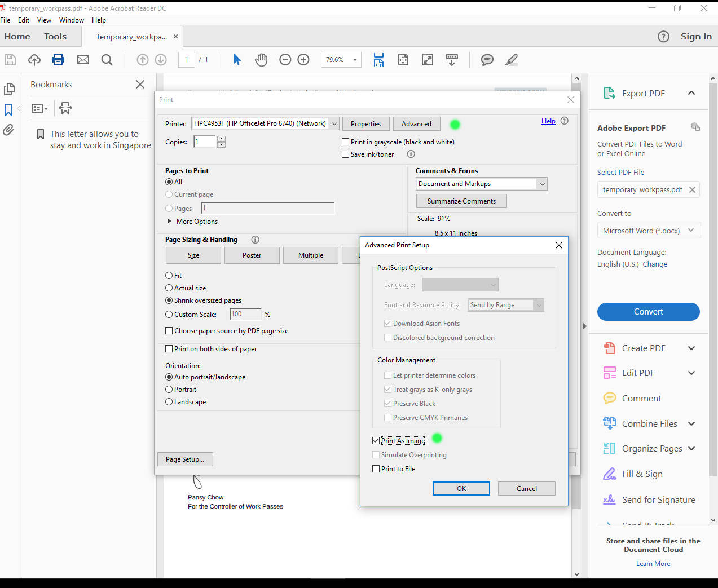Click OK in Advanced Print Setup

coord(461,489)
